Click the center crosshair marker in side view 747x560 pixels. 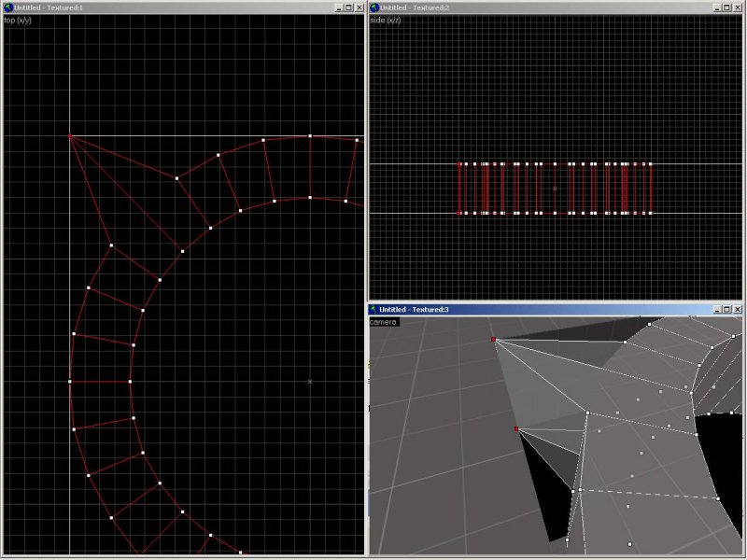coord(555,189)
